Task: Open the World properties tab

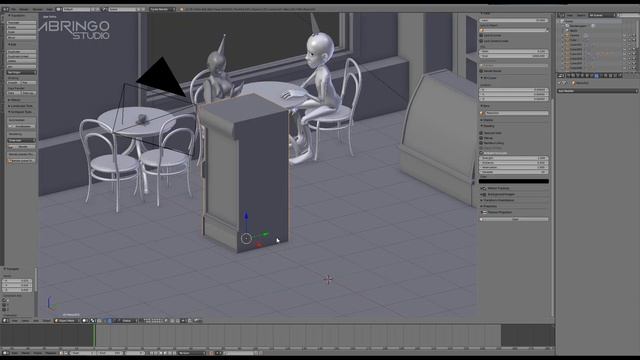Action: pyautogui.click(x=582, y=76)
